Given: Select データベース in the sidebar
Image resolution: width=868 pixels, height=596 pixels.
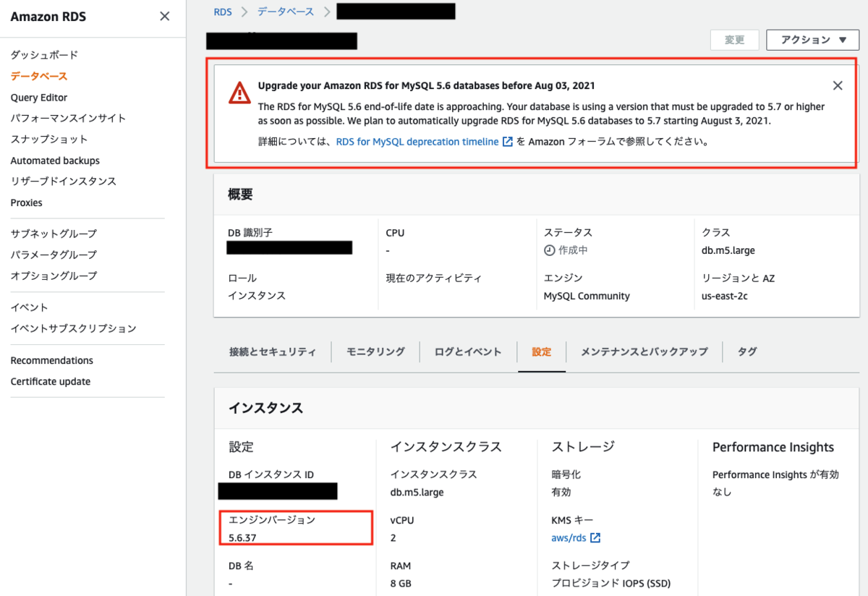Looking at the screenshot, I should (x=39, y=76).
